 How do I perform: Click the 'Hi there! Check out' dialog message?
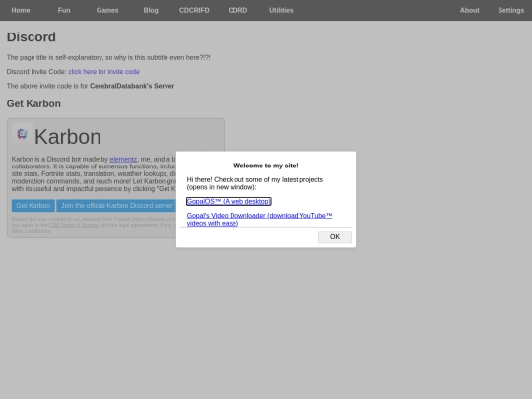[x=255, y=183]
